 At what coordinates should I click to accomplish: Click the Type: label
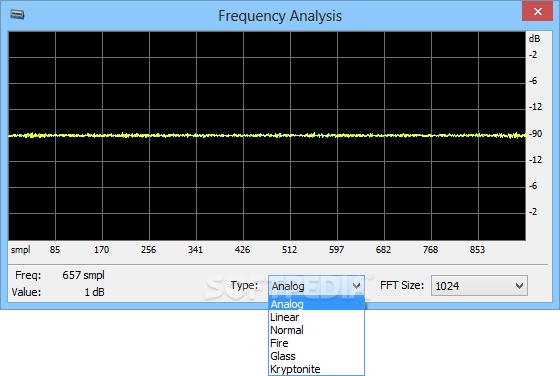pos(244,285)
